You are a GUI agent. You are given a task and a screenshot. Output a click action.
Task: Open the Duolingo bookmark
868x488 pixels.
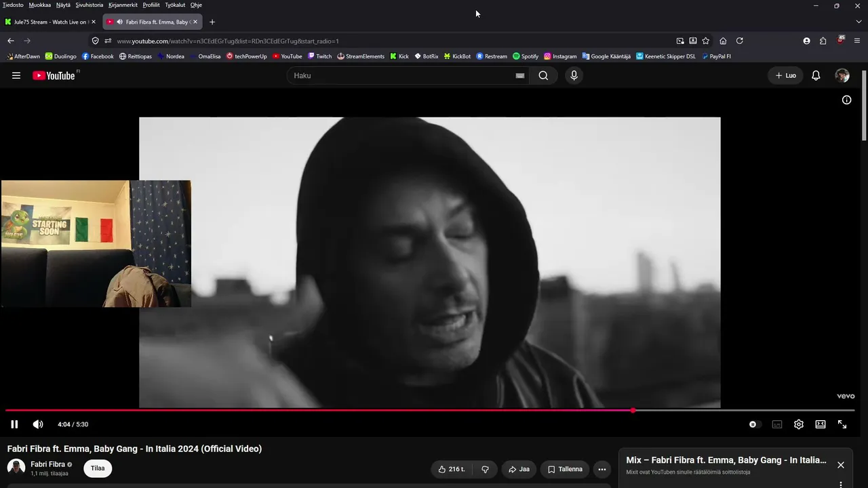point(61,56)
